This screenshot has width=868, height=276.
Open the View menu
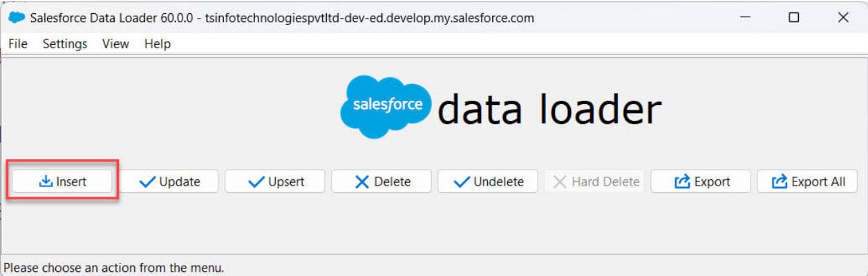[x=115, y=43]
